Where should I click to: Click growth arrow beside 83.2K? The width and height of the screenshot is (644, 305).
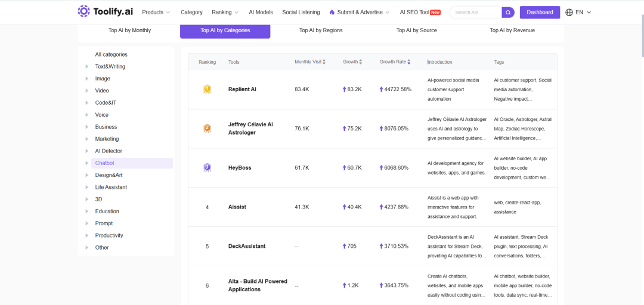345,89
